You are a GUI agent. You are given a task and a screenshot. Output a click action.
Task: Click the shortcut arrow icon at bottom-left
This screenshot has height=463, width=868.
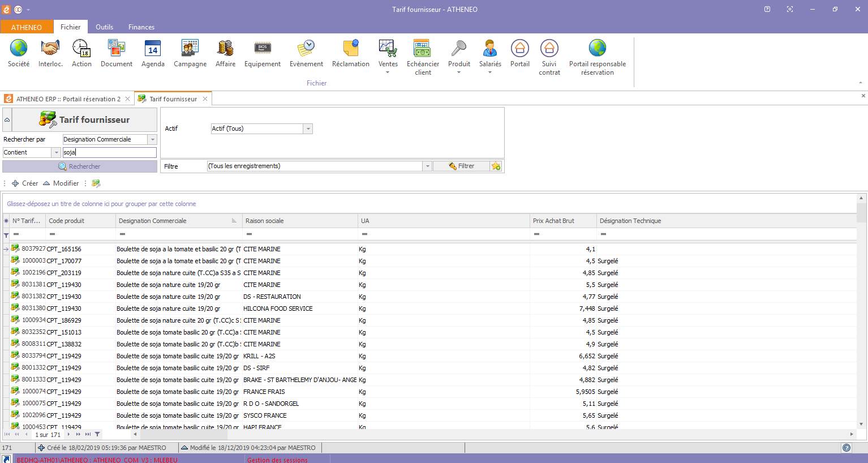pos(6,459)
